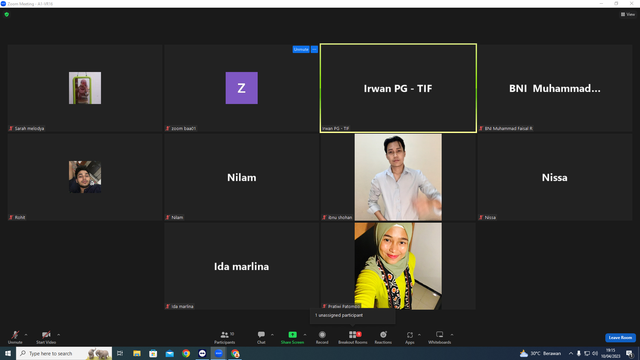Screen dimensions: 640x360
Task: Open Whiteboards
Action: (440, 337)
